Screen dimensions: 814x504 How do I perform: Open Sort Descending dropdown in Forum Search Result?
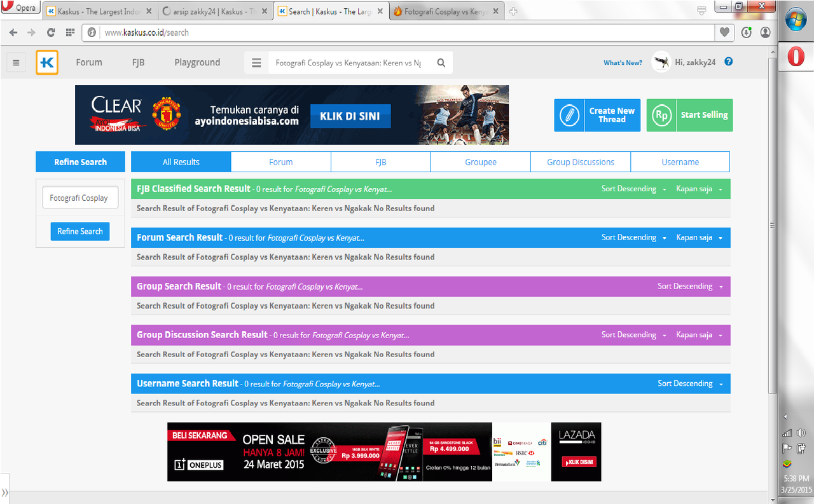633,238
